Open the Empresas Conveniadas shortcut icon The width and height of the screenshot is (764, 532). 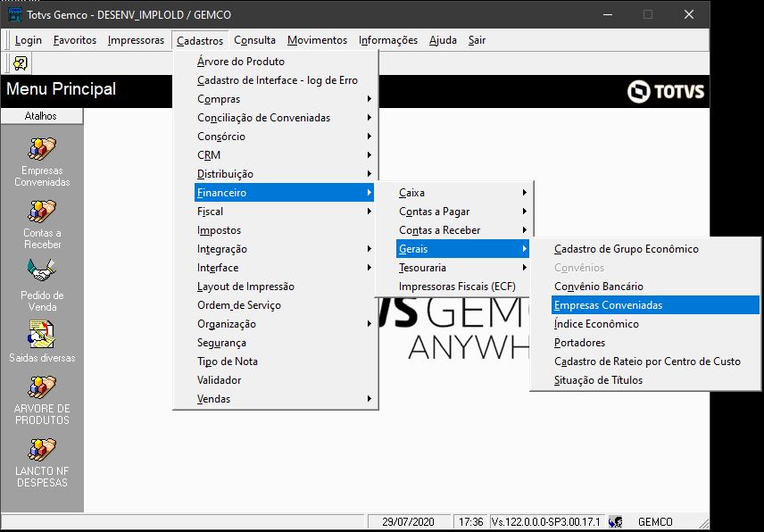[42, 149]
